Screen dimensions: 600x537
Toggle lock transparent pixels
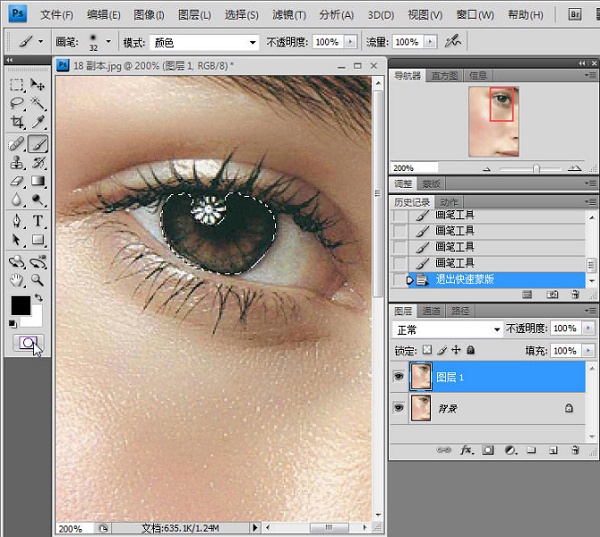coord(427,350)
